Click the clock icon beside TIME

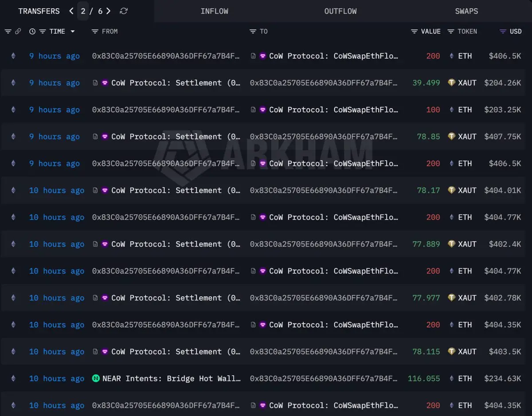tap(32, 31)
